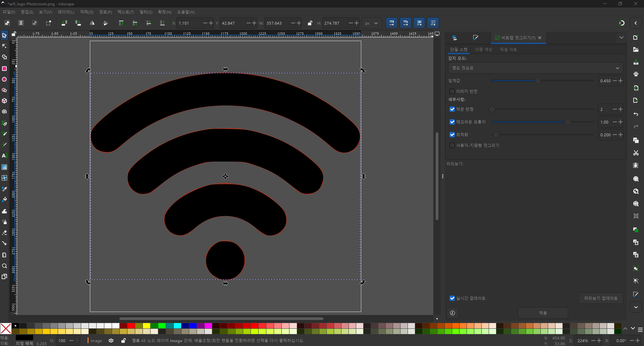Toggle width/height lock ratio icon
This screenshot has height=346, width=644.
310,23
